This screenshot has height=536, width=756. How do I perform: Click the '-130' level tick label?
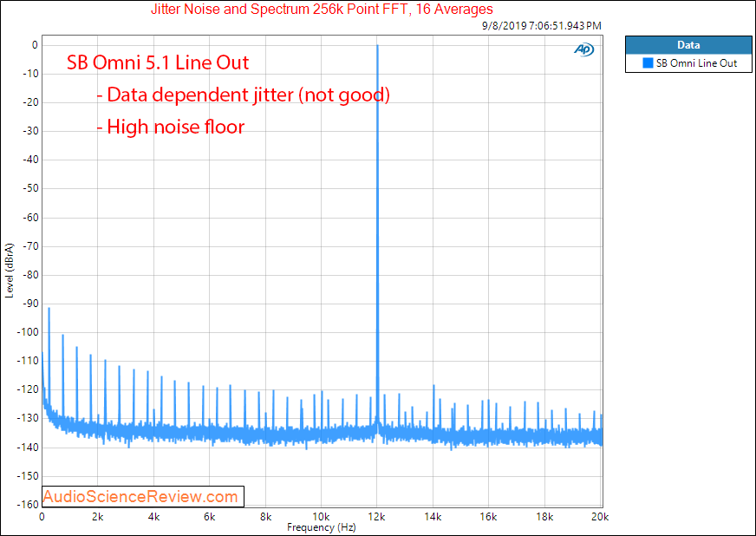click(x=28, y=418)
